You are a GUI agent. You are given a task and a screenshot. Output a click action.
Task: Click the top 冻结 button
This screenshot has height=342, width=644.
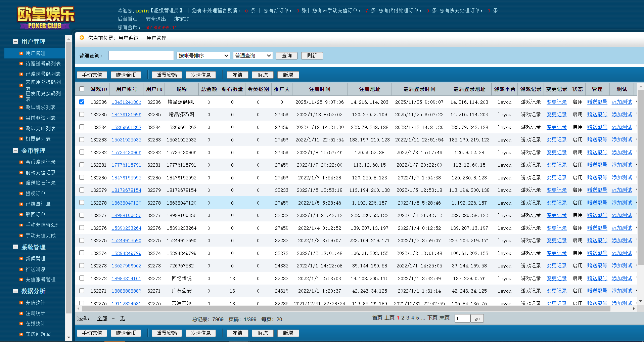pyautogui.click(x=237, y=75)
